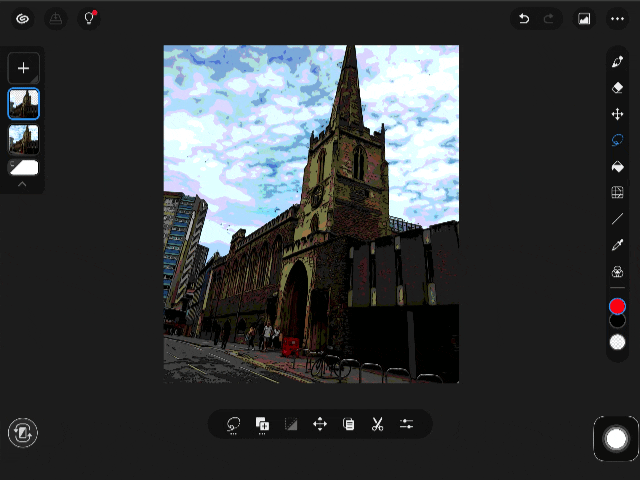Toggle the touch modifier circle button

616,438
